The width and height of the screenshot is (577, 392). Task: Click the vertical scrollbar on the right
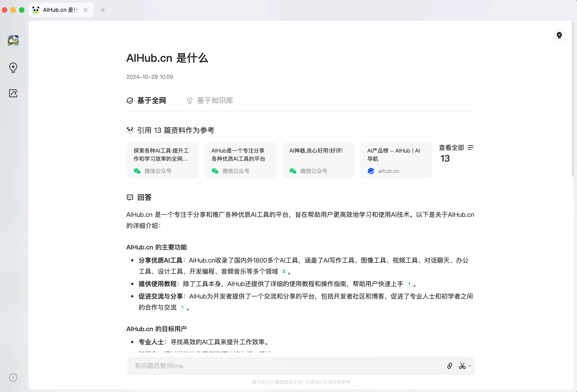(x=573, y=99)
